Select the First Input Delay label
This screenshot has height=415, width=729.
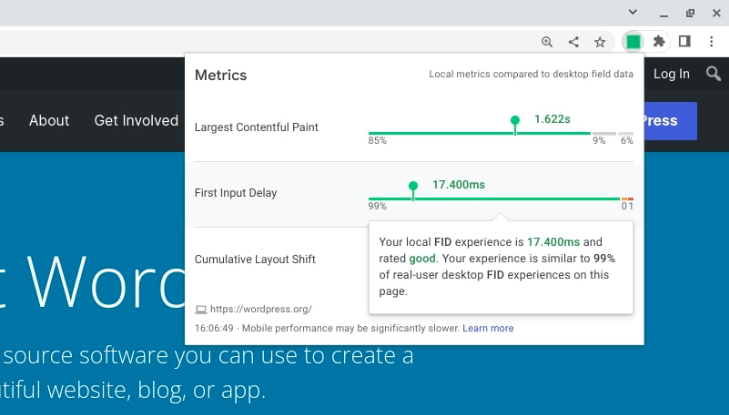236,193
